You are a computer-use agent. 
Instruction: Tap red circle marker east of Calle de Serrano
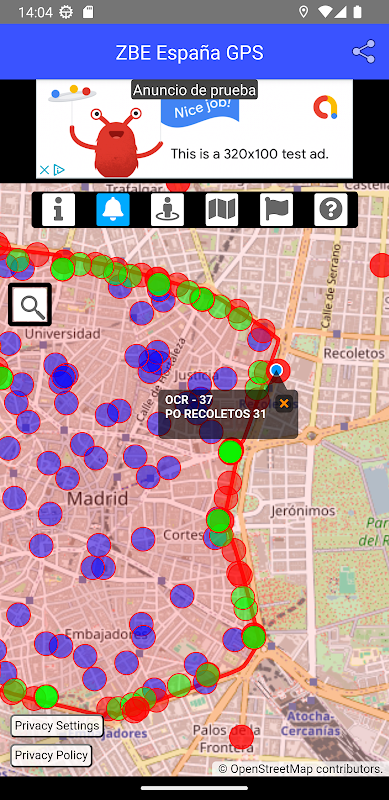(380, 264)
